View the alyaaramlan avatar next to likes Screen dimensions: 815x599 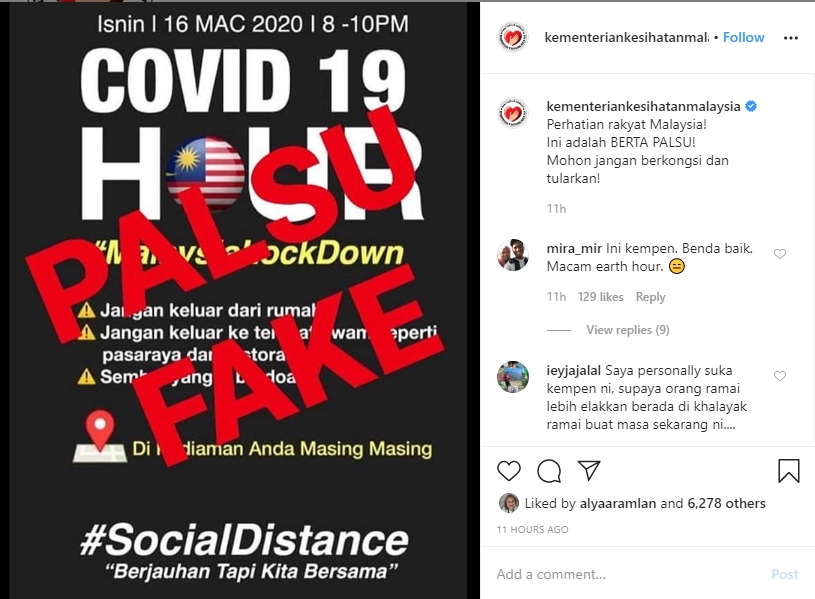[508, 503]
